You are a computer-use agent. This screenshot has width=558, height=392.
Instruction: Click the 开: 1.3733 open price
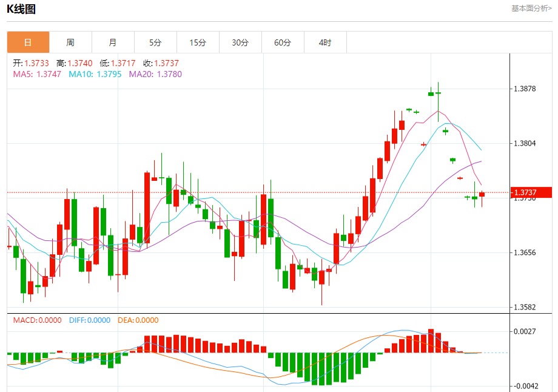pos(31,63)
